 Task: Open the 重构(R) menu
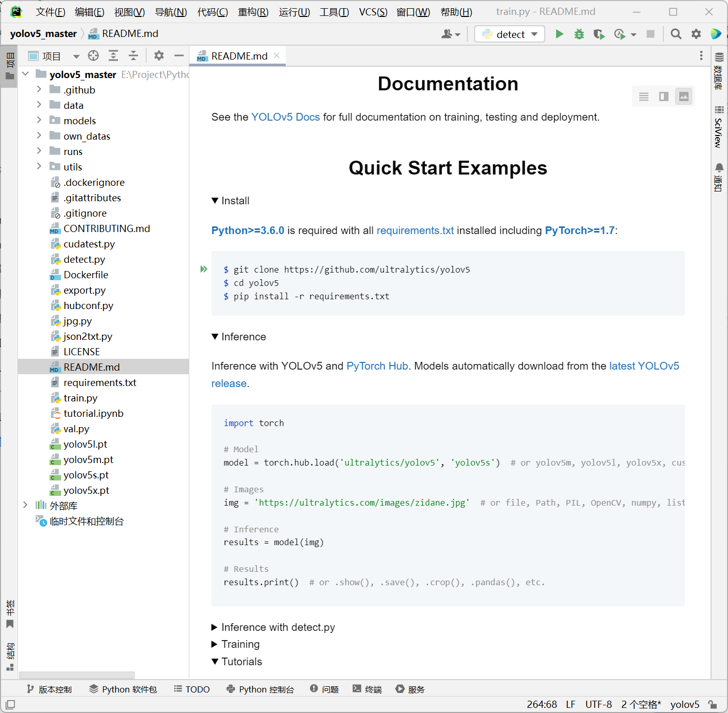pos(253,12)
